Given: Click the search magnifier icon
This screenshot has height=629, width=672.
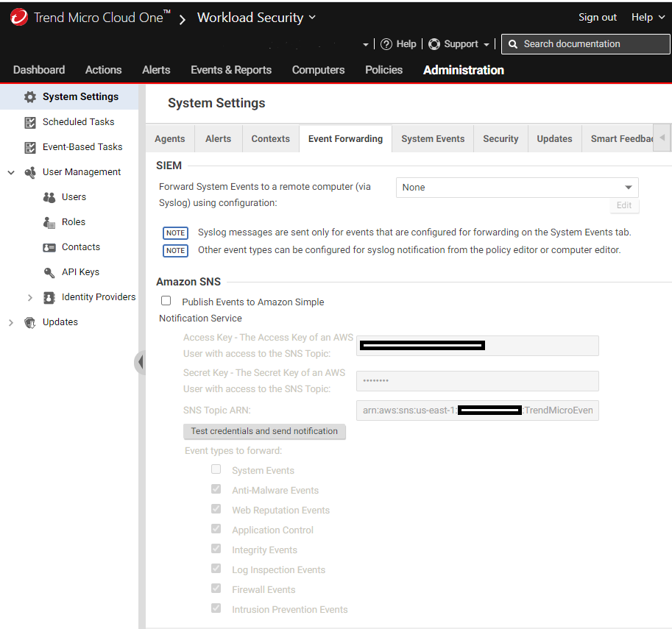Looking at the screenshot, I should [513, 44].
